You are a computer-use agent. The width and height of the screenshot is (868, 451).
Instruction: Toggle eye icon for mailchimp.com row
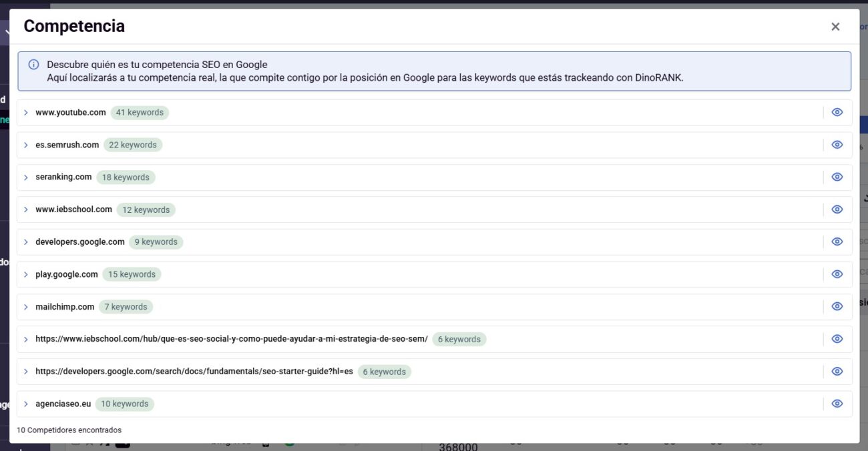coord(837,306)
